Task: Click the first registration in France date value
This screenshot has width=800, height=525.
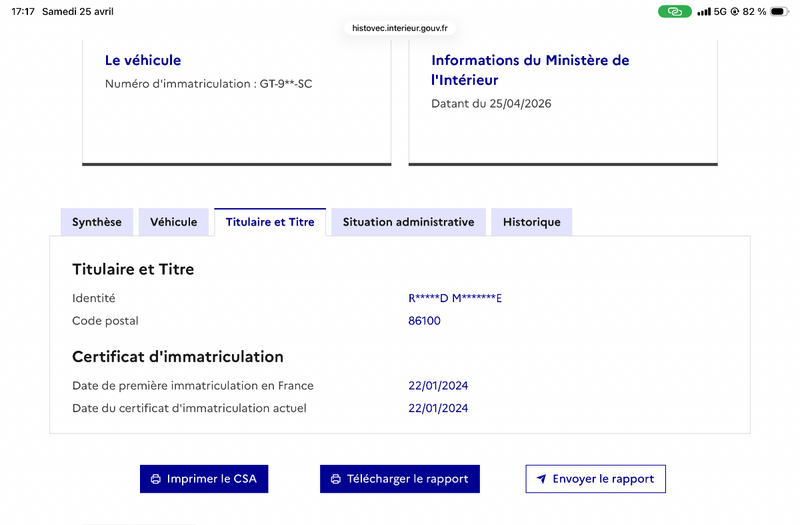Action: tap(438, 385)
